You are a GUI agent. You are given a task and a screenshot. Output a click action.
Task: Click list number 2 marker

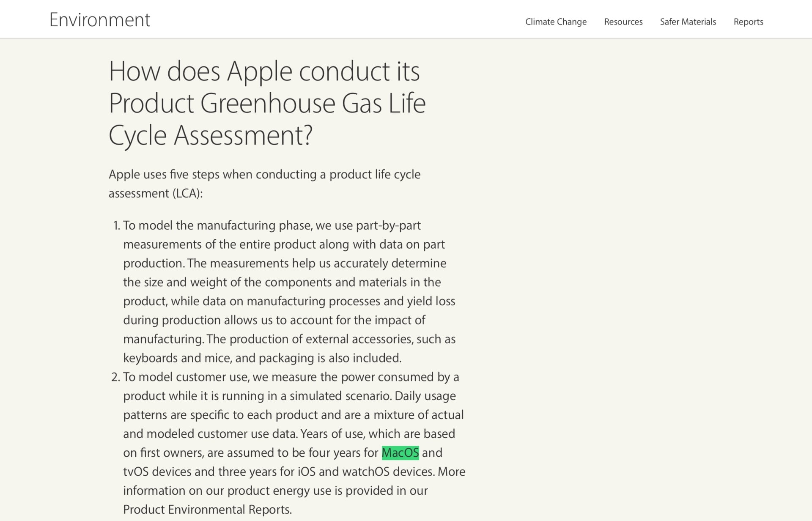tap(116, 377)
